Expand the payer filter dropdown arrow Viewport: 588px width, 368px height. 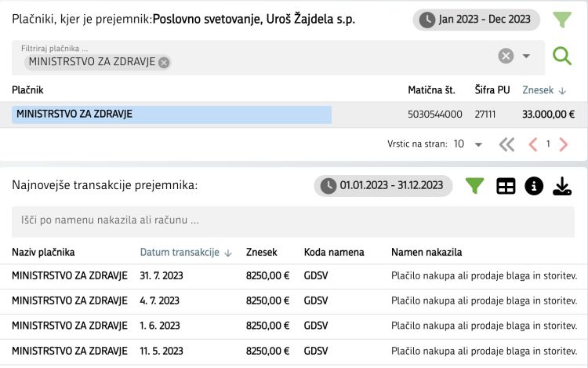pyautogui.click(x=526, y=56)
